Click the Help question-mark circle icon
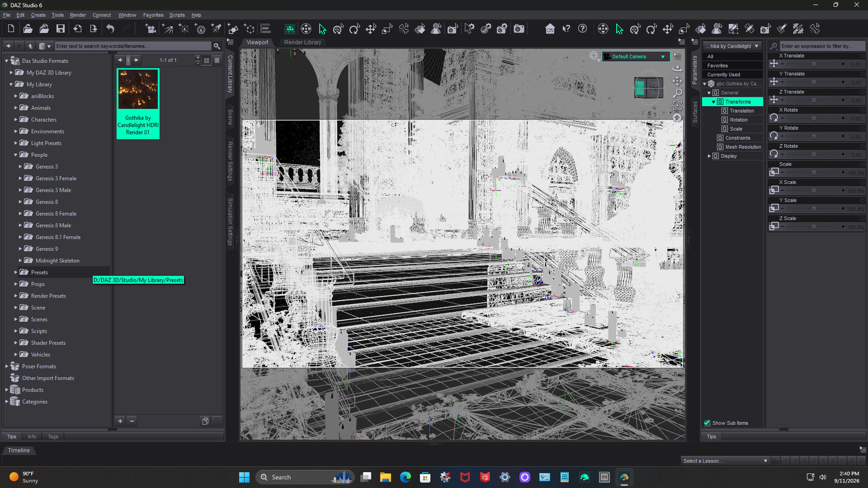Image resolution: width=868 pixels, height=488 pixels. [x=582, y=29]
